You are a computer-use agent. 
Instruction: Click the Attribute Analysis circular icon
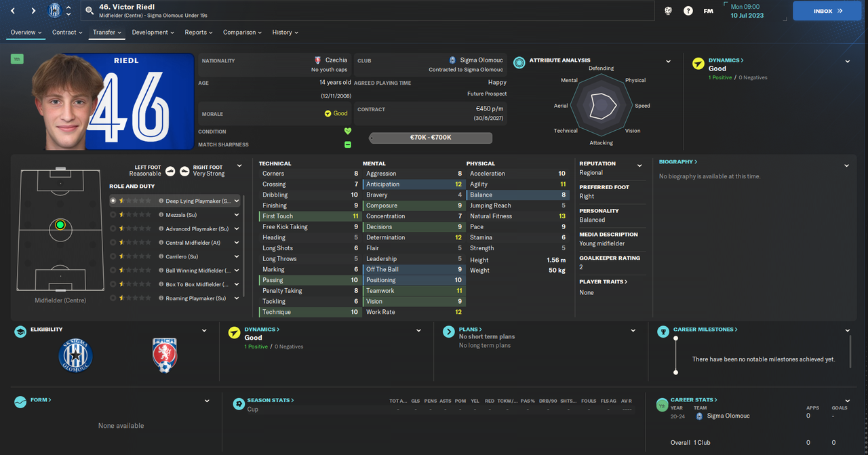click(519, 62)
